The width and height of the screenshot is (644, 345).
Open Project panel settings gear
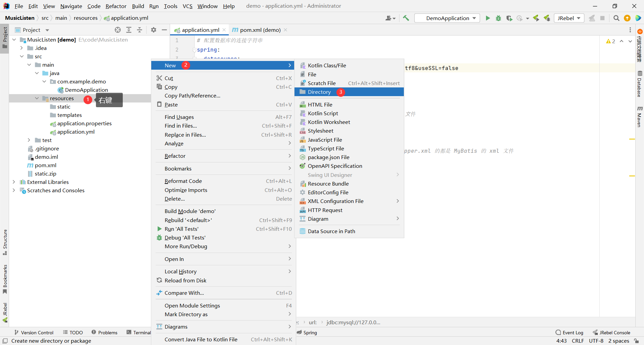154,30
